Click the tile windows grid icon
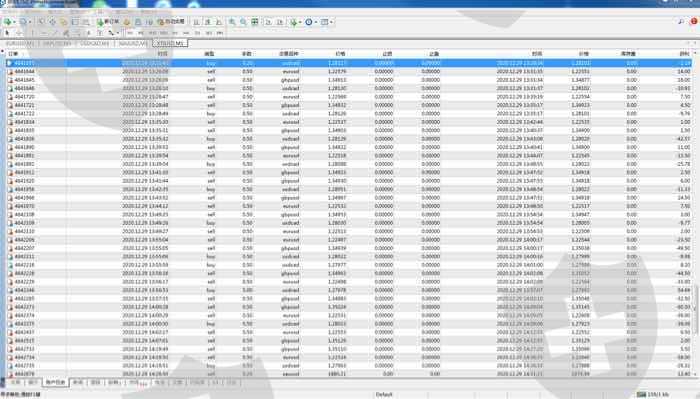The height and width of the screenshot is (399, 700). coord(254,21)
